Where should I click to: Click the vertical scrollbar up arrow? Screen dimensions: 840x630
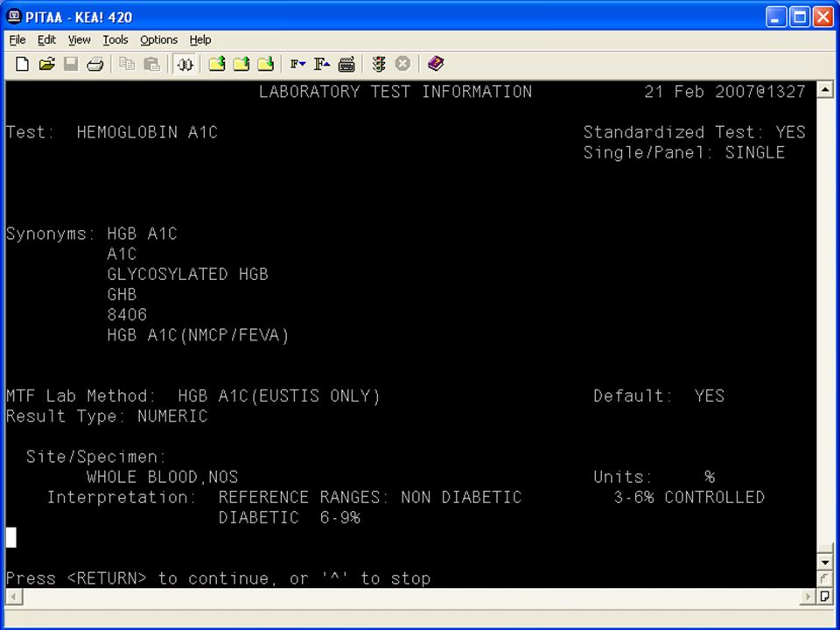point(825,89)
